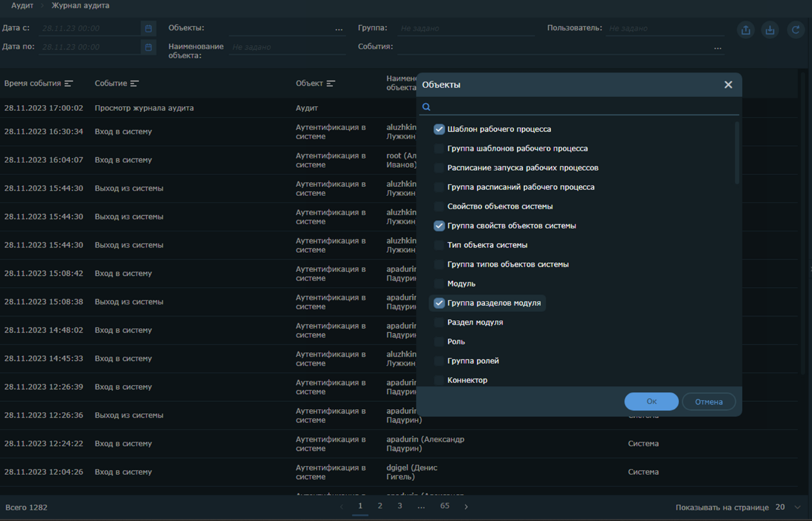Open the События selector via its ellipsis button

pos(718,48)
